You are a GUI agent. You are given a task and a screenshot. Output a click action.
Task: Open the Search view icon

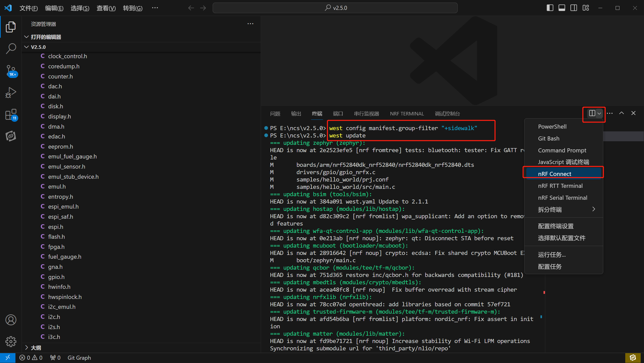[x=11, y=49]
